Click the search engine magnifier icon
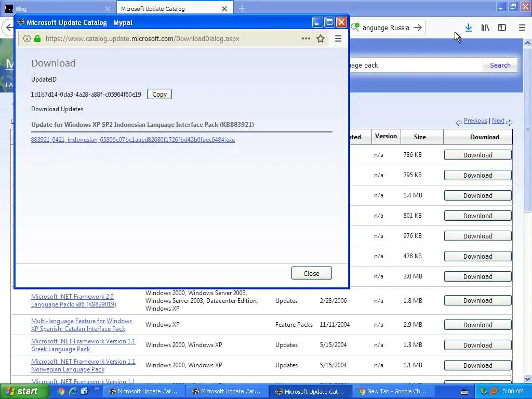Image resolution: width=532 pixels, height=399 pixels. point(355,27)
